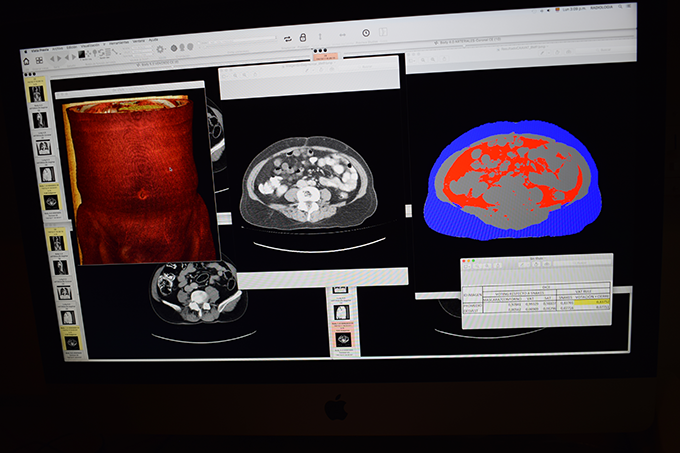Click zoom-out icon in right Preview window toolbar
Screen dimensions: 680x453
click(423, 60)
